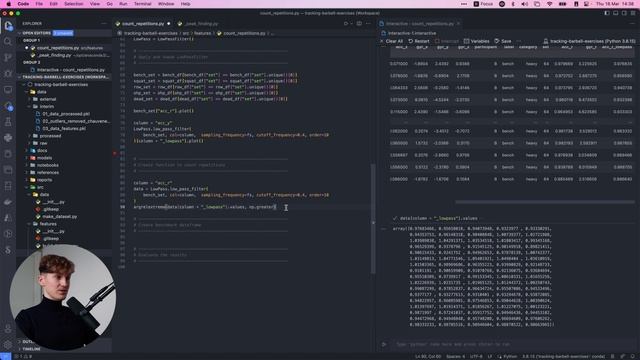Open the Selection menu
Viewport: 640px width, 360px height.
(73, 4)
